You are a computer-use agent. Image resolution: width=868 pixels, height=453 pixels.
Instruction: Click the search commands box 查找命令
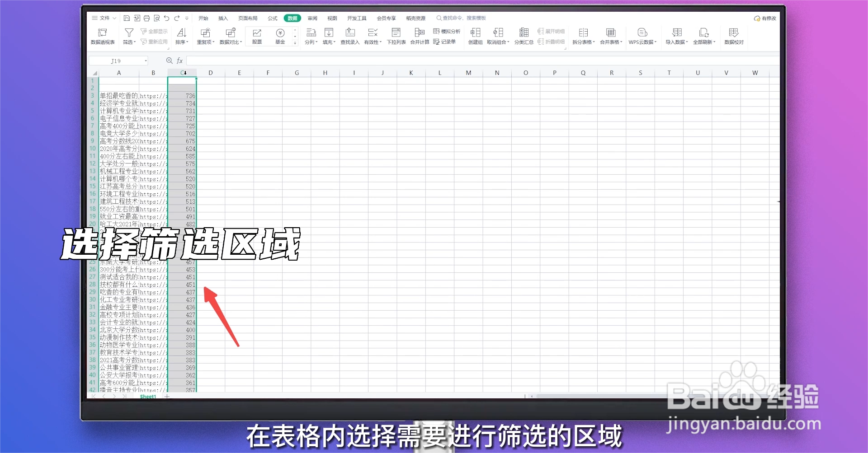[x=461, y=18]
